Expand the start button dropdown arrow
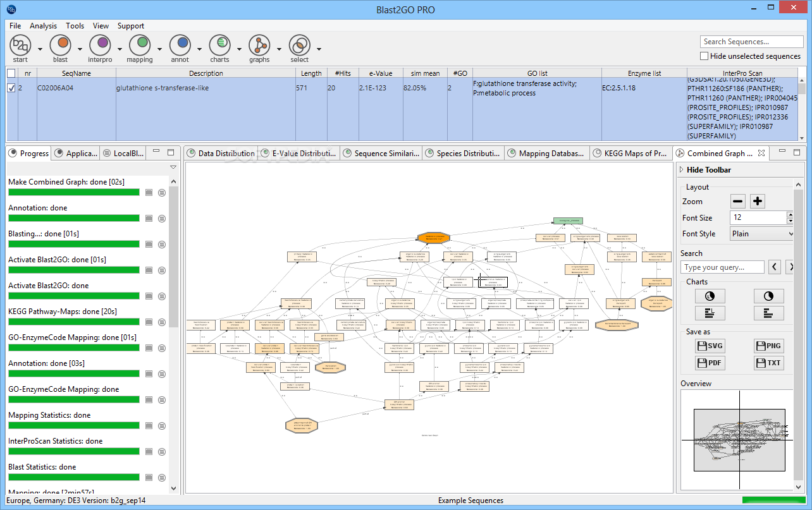 [40, 49]
